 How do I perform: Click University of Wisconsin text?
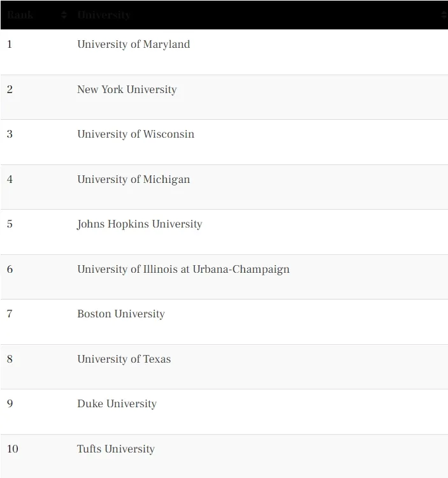coord(136,134)
